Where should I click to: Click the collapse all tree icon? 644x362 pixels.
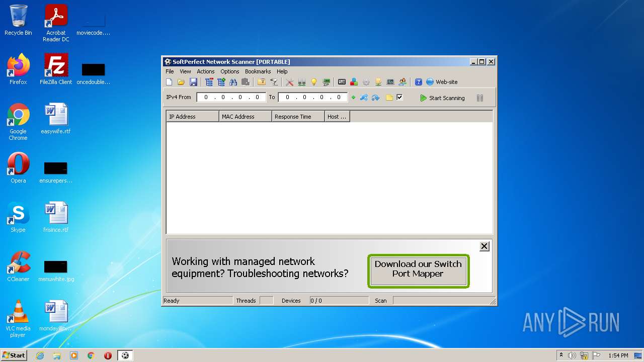pos(209,82)
